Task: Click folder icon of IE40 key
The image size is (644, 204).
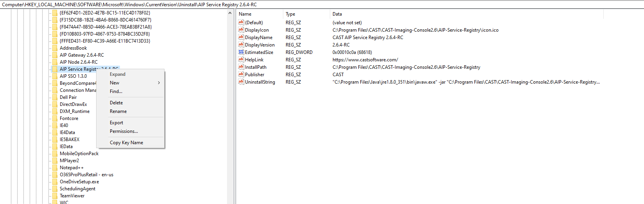Action: tap(55, 125)
